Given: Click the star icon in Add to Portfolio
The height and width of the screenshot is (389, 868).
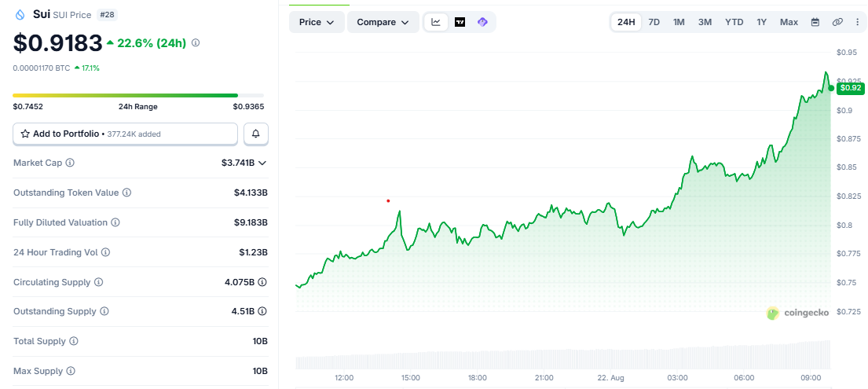Looking at the screenshot, I should 25,134.
